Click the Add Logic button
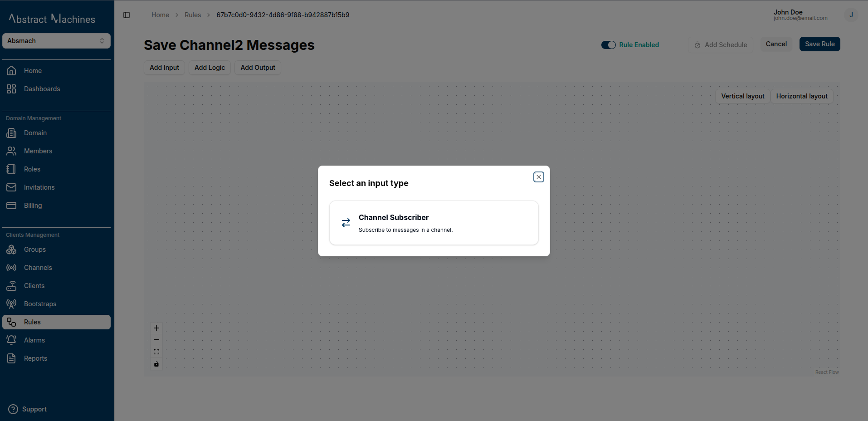This screenshot has width=868, height=421. [210, 68]
